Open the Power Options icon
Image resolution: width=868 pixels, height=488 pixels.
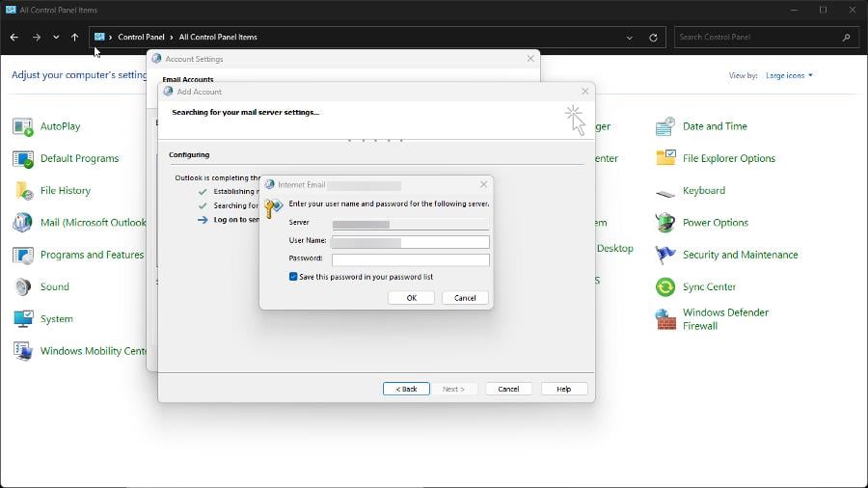pos(665,223)
